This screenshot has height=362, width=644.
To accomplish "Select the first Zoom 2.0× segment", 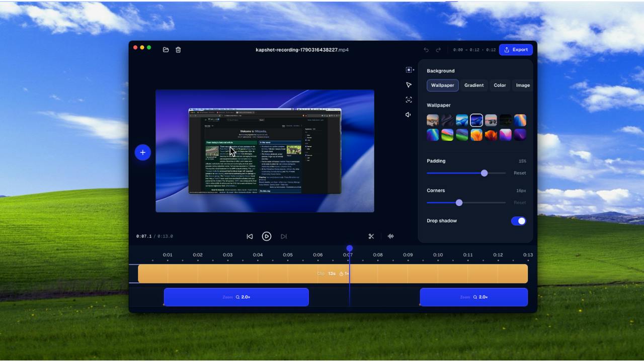I will [236, 297].
